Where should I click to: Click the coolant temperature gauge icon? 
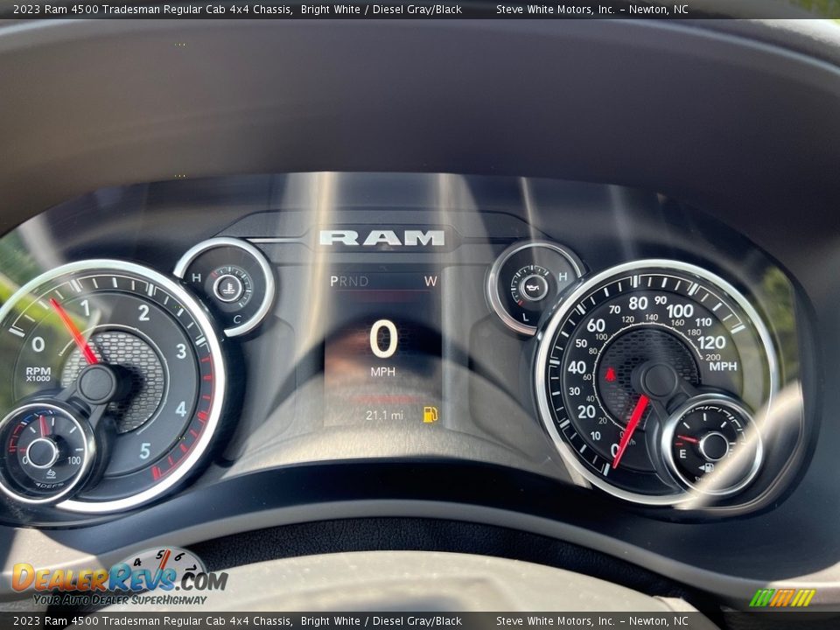(x=228, y=288)
